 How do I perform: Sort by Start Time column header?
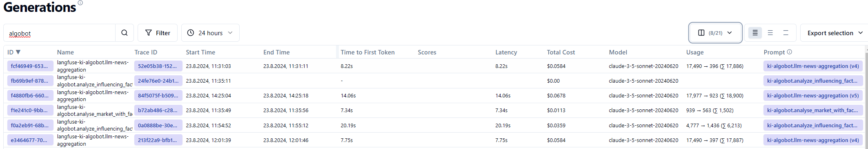pos(200,52)
